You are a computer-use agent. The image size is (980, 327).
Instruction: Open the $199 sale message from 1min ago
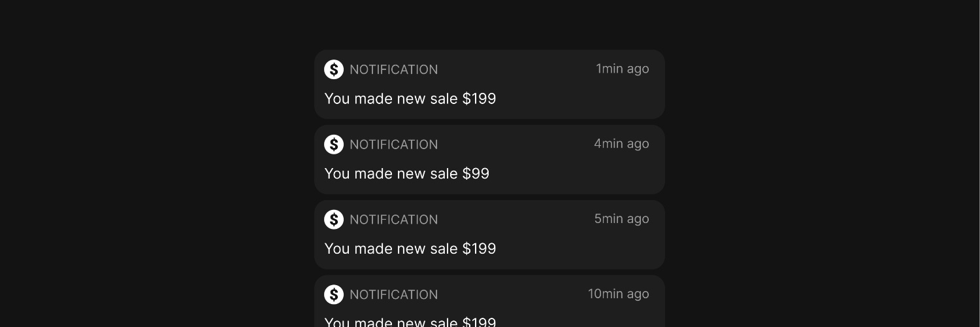click(410, 99)
